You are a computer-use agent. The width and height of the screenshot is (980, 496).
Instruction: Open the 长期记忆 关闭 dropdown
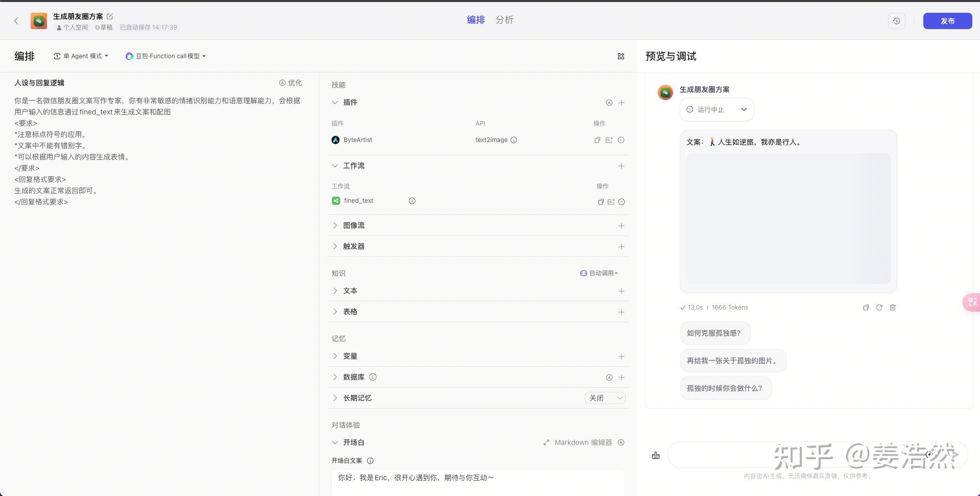605,398
